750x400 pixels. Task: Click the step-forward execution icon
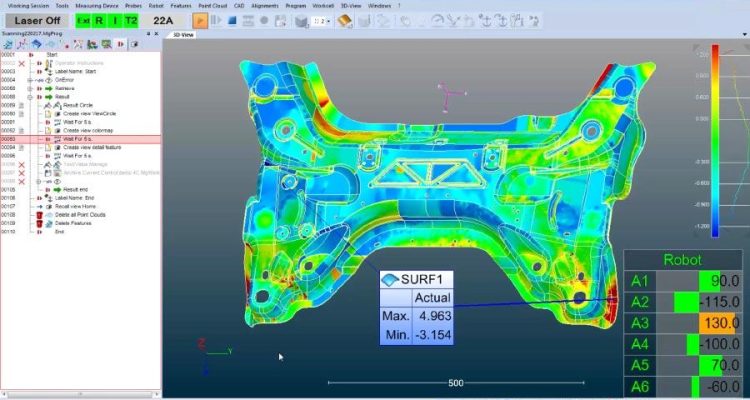[216, 21]
